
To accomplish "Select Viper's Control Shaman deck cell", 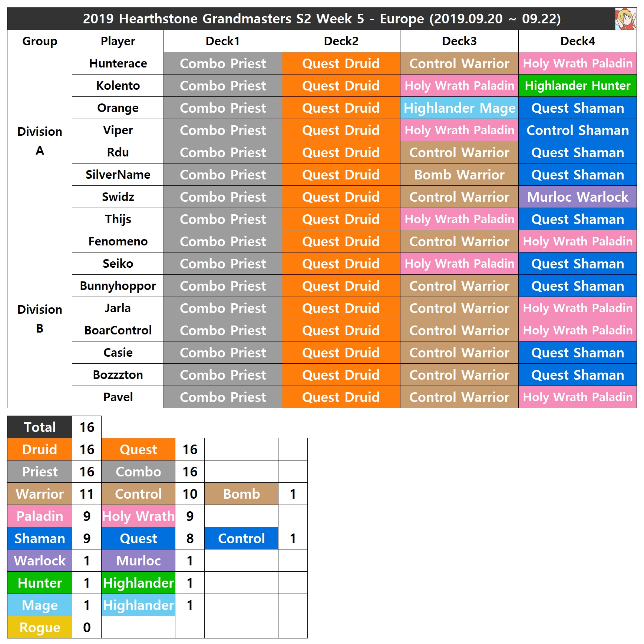I will (577, 130).
